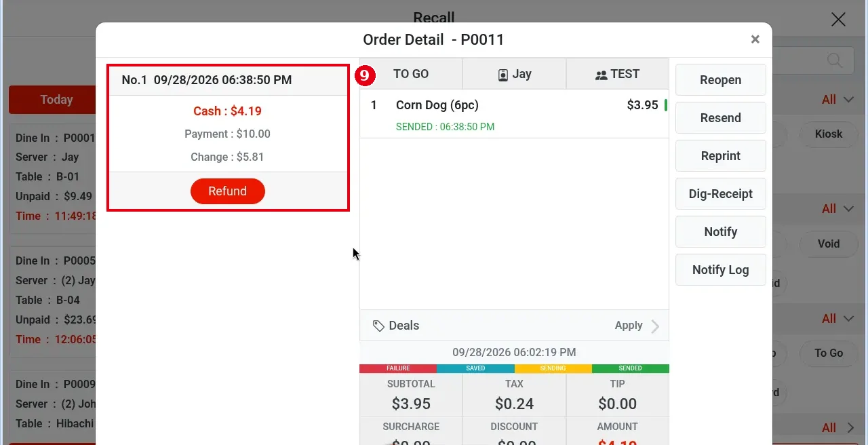The height and width of the screenshot is (445, 868).
Task: Expand the All dropdown above To Go
Action: 837,319
